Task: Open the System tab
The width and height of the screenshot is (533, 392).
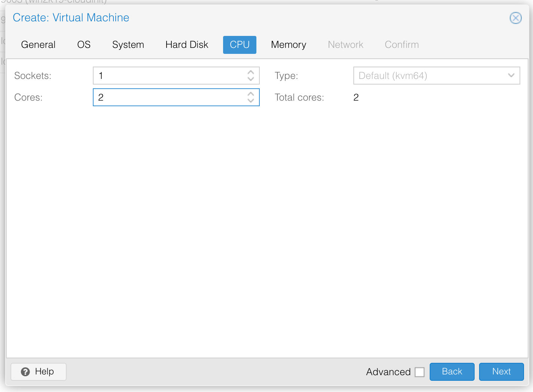Action: pos(128,45)
